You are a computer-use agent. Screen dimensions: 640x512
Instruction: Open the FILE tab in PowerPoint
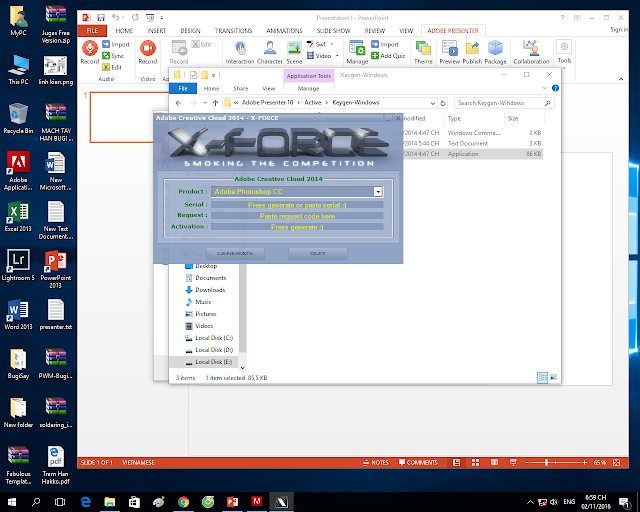(x=92, y=31)
